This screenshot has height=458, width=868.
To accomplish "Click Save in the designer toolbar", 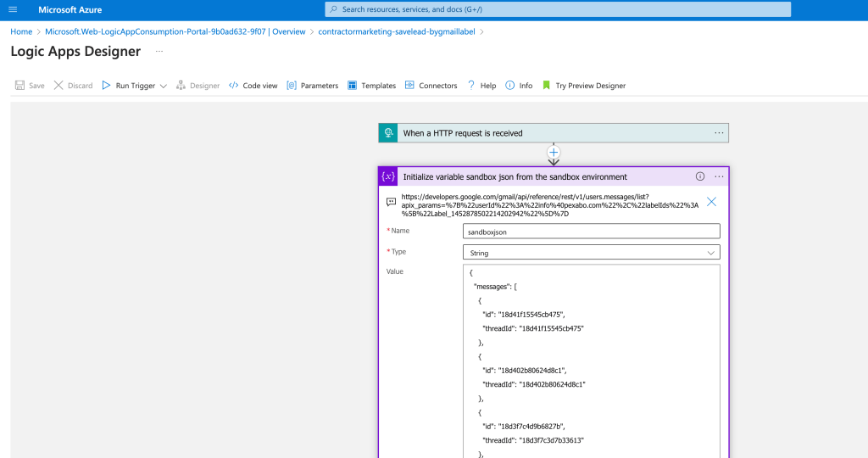I will click(x=30, y=86).
